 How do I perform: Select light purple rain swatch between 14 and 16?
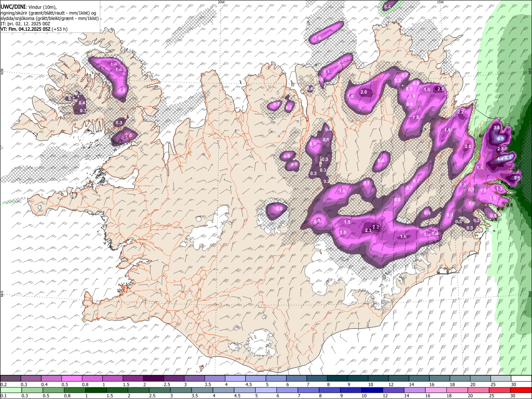[x=414, y=390]
